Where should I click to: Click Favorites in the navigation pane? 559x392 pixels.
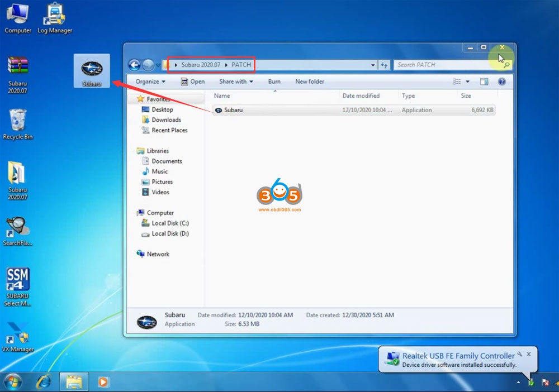tap(158, 99)
